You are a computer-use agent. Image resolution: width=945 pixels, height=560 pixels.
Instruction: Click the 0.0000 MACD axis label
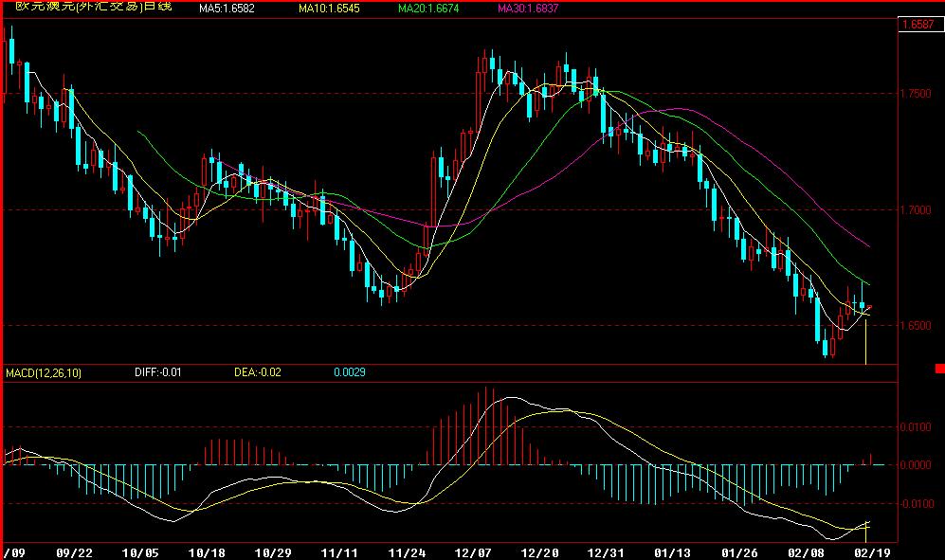pos(916,464)
